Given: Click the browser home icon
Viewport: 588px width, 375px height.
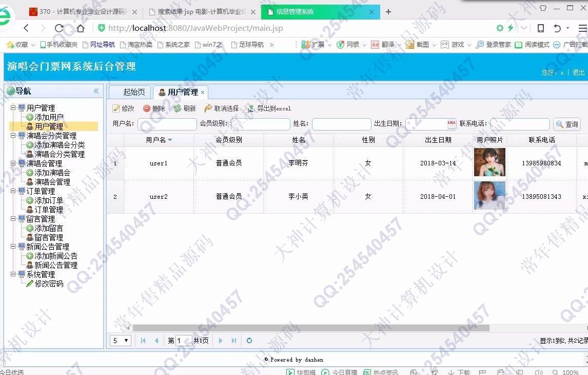Looking at the screenshot, I should pyautogui.click(x=80, y=28).
